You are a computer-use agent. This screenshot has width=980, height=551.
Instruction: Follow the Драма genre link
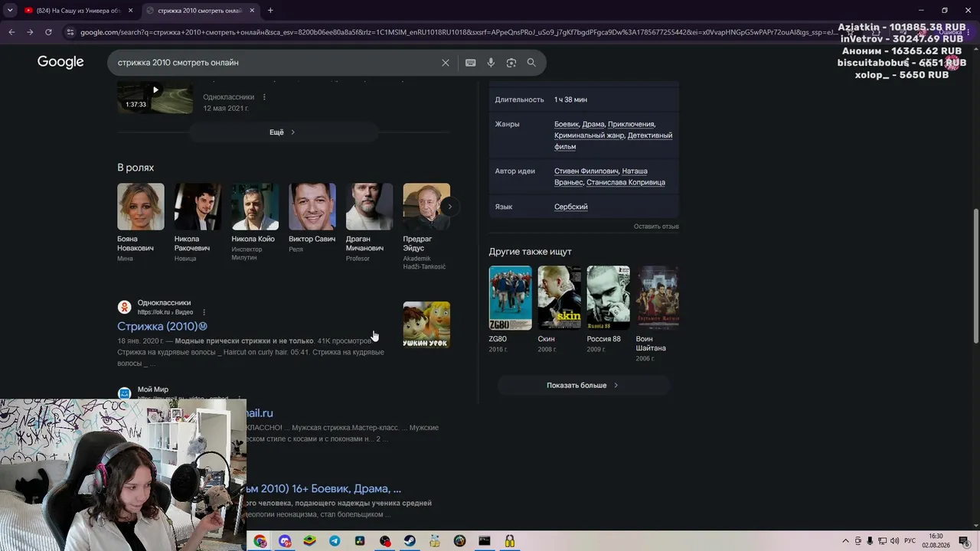pos(593,124)
